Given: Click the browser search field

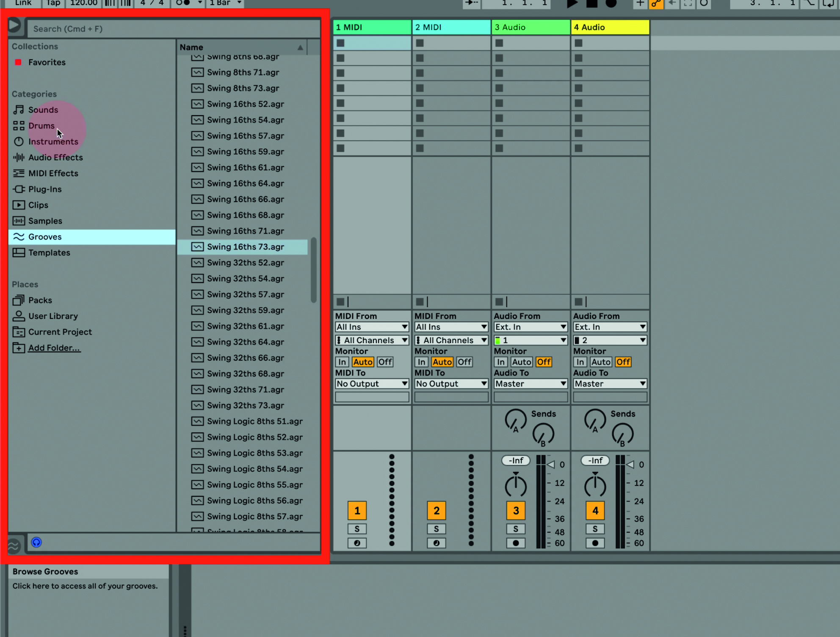Looking at the screenshot, I should [x=174, y=29].
